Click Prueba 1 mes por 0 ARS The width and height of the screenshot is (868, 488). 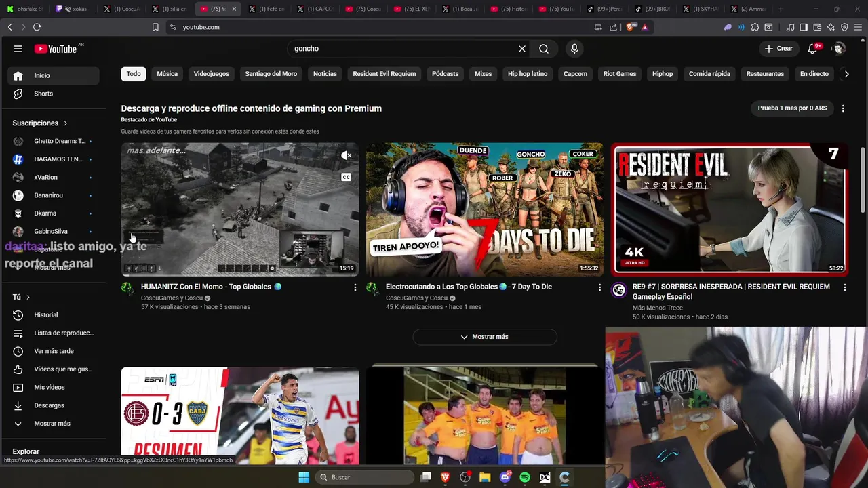(x=792, y=108)
